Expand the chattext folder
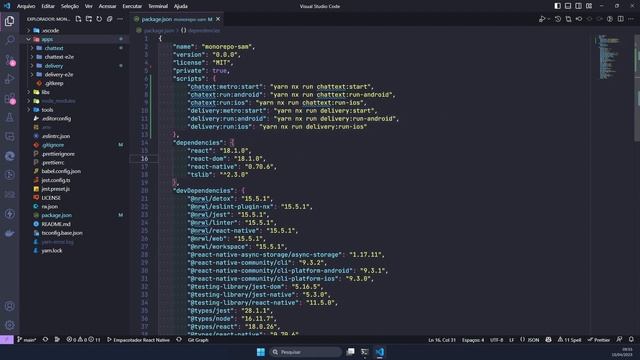 coord(32,48)
